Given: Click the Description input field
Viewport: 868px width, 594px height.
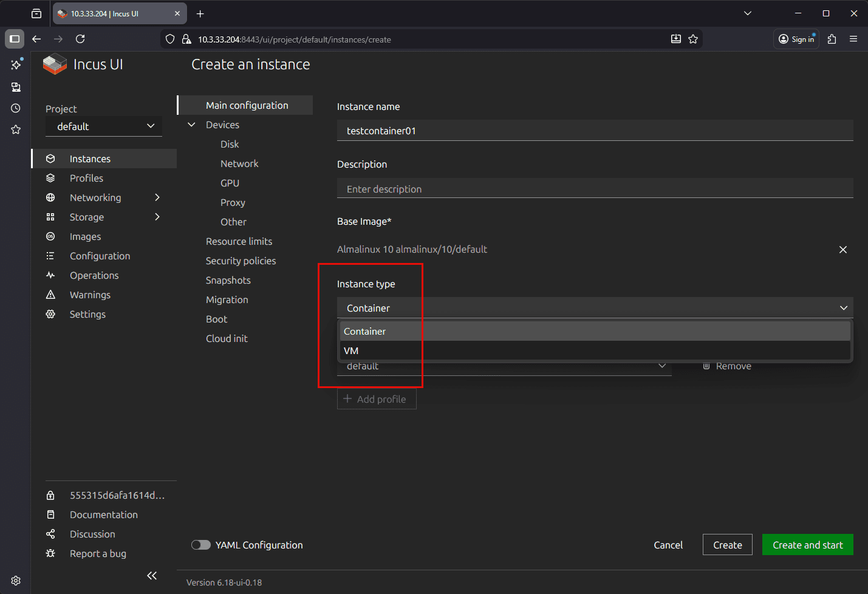Looking at the screenshot, I should (x=595, y=189).
